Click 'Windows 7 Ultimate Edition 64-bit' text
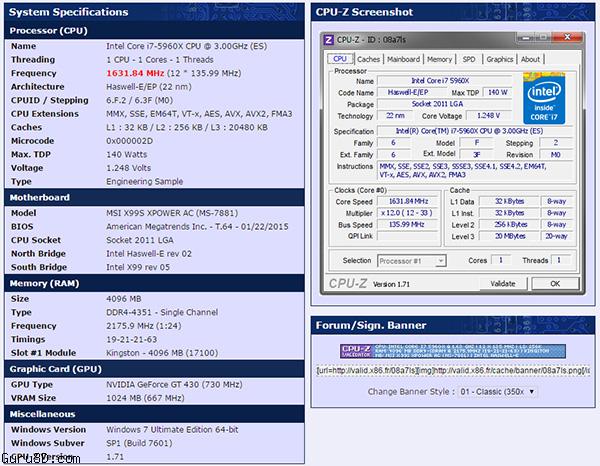This screenshot has height=466, width=600. coord(172,430)
